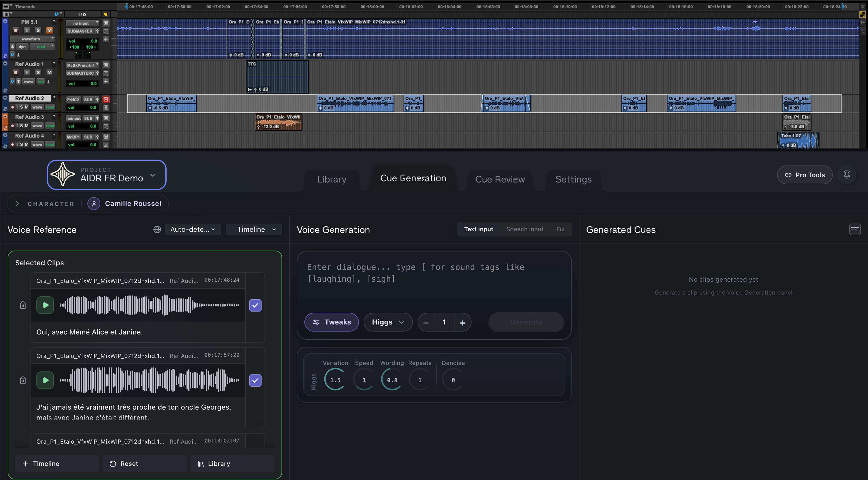Open the AIDR FR Demo project dropdown
Screen dimensions: 868x480
(107, 175)
